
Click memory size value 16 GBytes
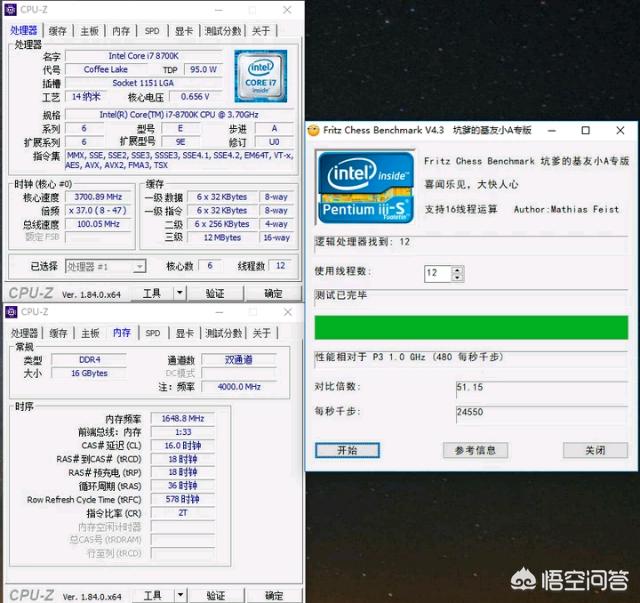click(x=89, y=373)
